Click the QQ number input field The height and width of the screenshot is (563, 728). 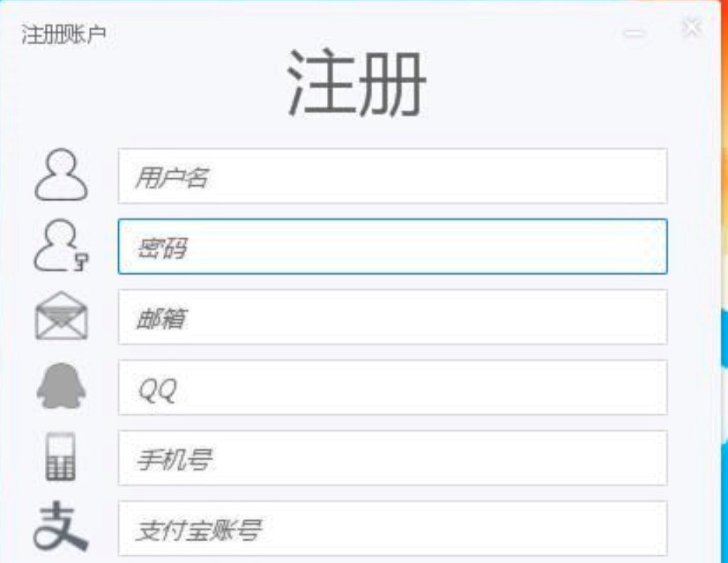click(392, 388)
